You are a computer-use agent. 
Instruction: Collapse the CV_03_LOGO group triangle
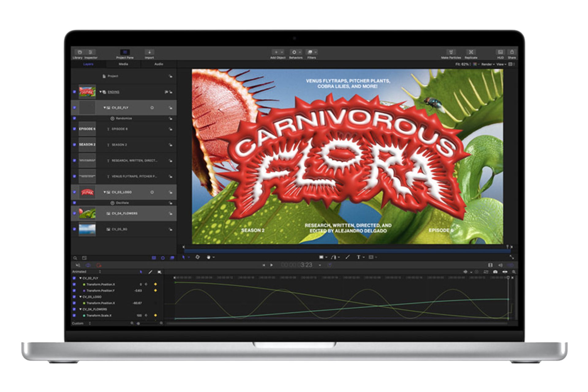[x=105, y=192]
